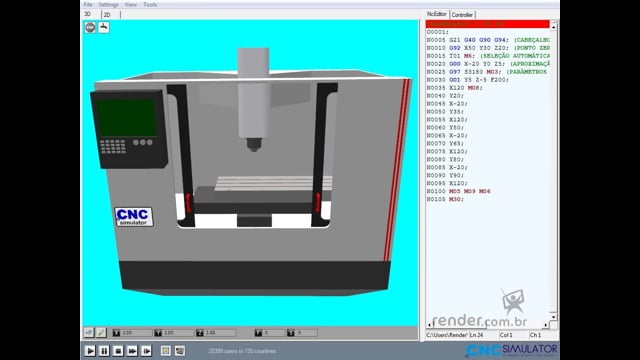Stop the simulation
Image resolution: width=640 pixels, height=360 pixels.
click(x=118, y=351)
